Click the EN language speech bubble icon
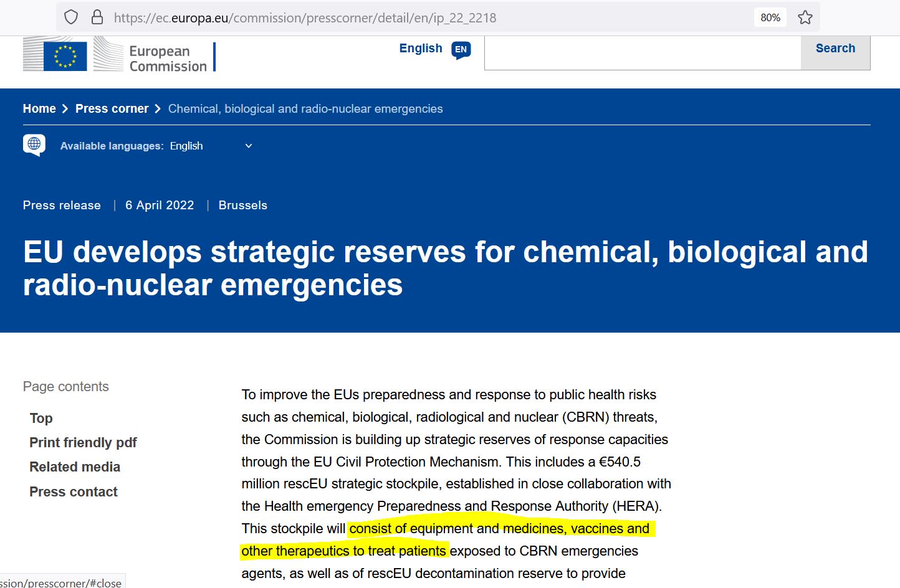The image size is (900, 588). pos(461,50)
